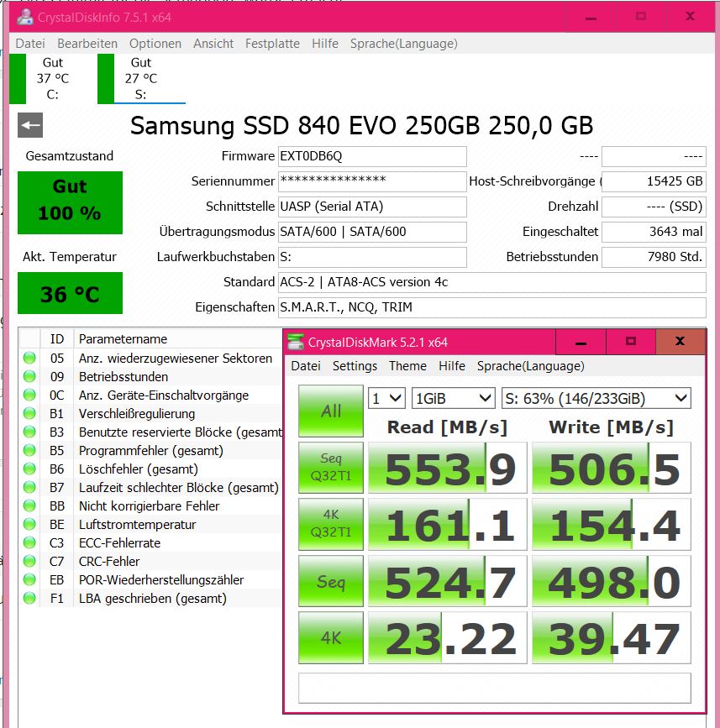
Task: Run the 4K Q32T1 benchmark
Action: [x=331, y=524]
